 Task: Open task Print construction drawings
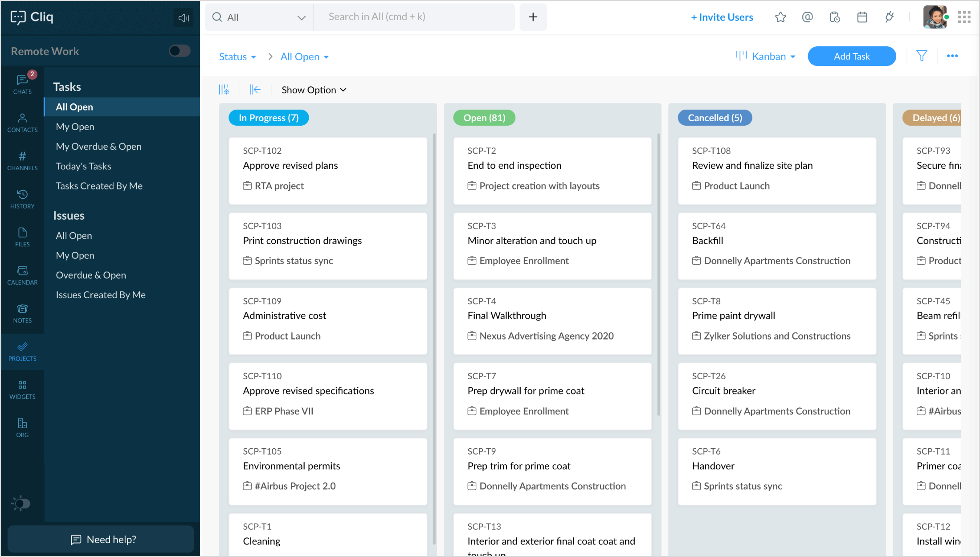point(328,246)
